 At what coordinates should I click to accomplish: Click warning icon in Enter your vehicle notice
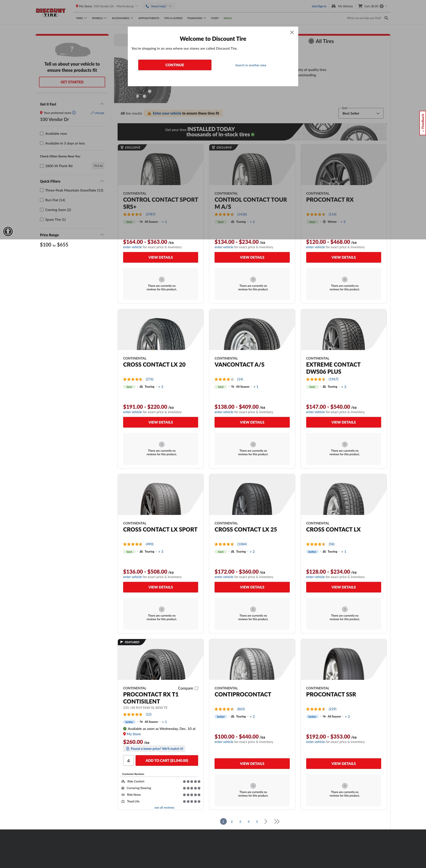pyautogui.click(x=149, y=113)
